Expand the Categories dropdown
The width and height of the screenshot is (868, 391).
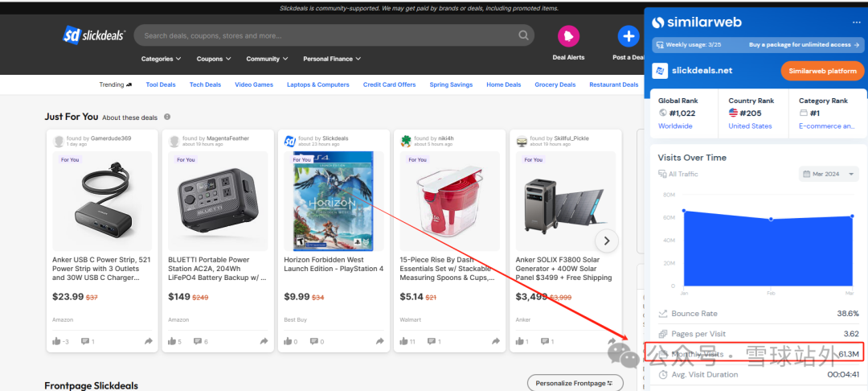tap(162, 59)
